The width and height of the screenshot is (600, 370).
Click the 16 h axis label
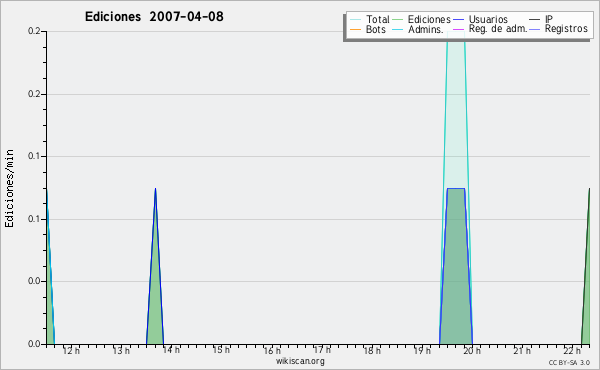pos(272,350)
